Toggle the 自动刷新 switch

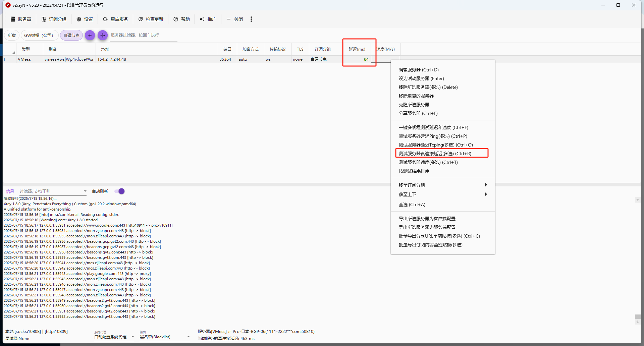119,191
